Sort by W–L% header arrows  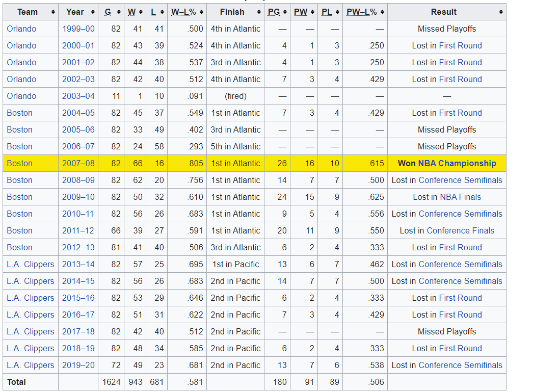[202, 12]
